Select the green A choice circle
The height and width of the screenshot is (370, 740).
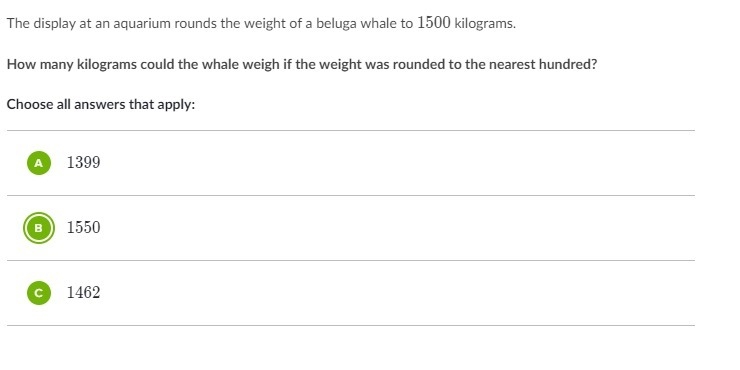[x=39, y=163]
